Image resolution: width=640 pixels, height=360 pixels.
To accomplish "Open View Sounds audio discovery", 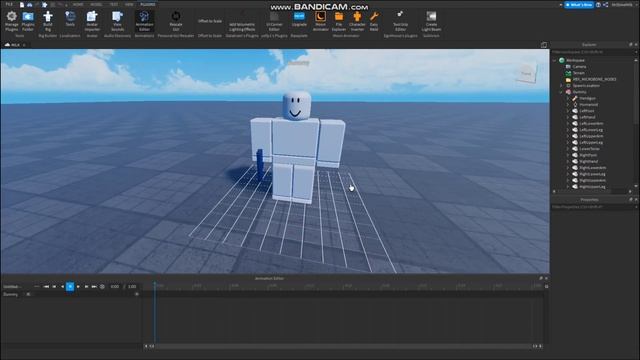I will pyautogui.click(x=118, y=21).
